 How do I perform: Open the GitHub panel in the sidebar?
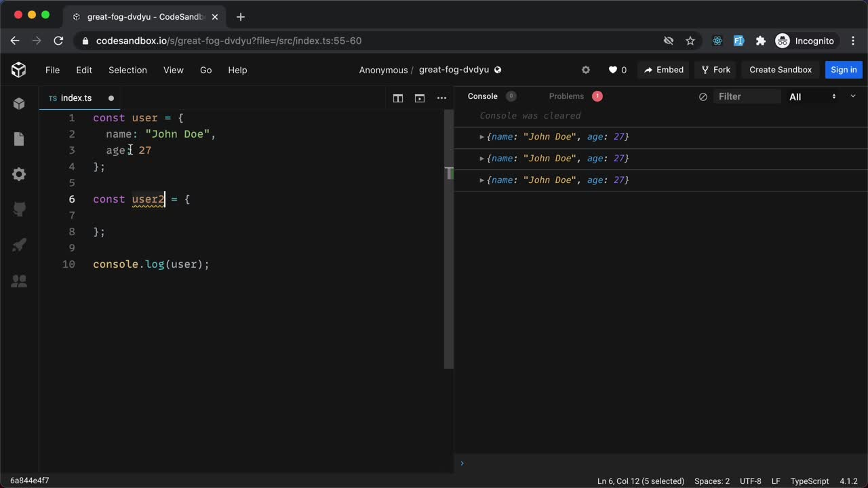pyautogui.click(x=19, y=209)
